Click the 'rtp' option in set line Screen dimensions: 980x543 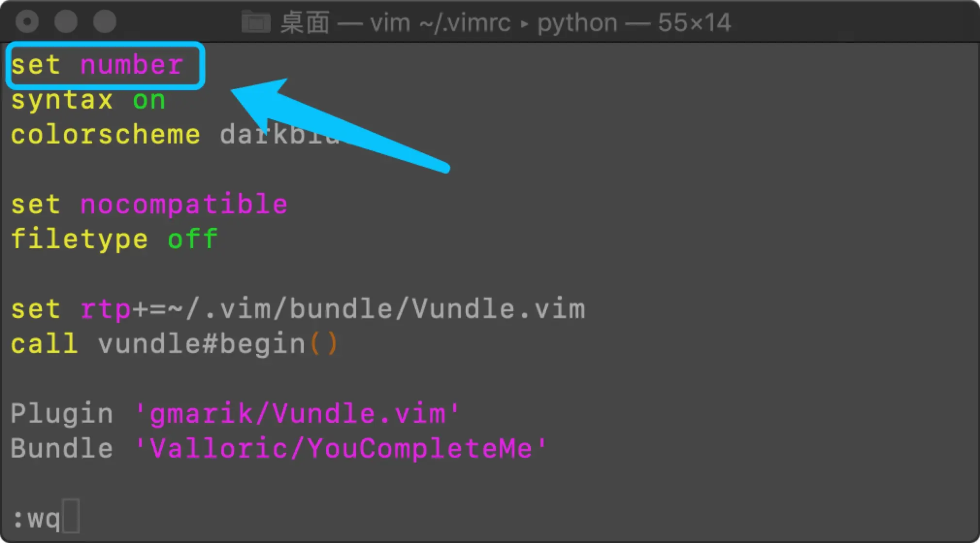coord(105,309)
